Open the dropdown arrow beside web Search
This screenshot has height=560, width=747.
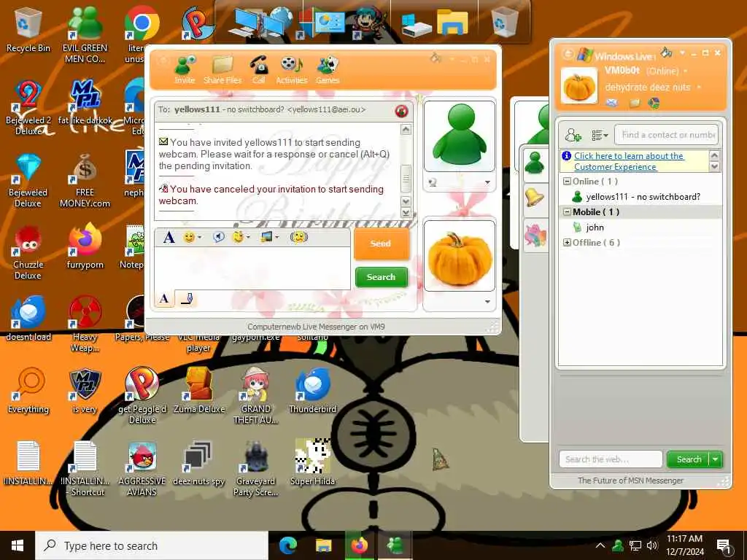point(716,459)
